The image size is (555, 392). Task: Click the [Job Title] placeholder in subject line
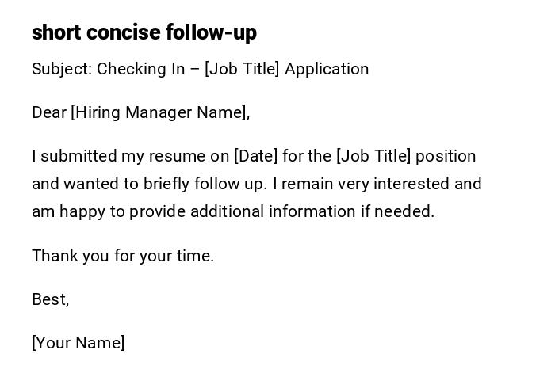point(242,69)
